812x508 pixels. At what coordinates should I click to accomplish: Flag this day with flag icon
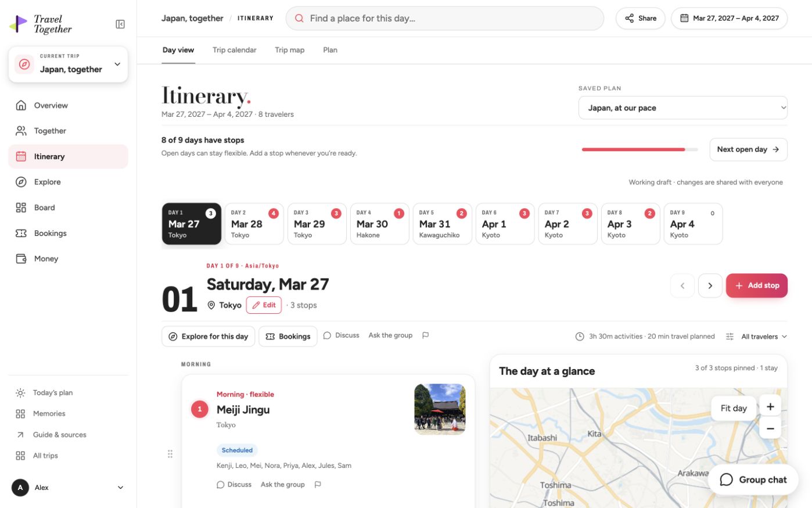425,335
